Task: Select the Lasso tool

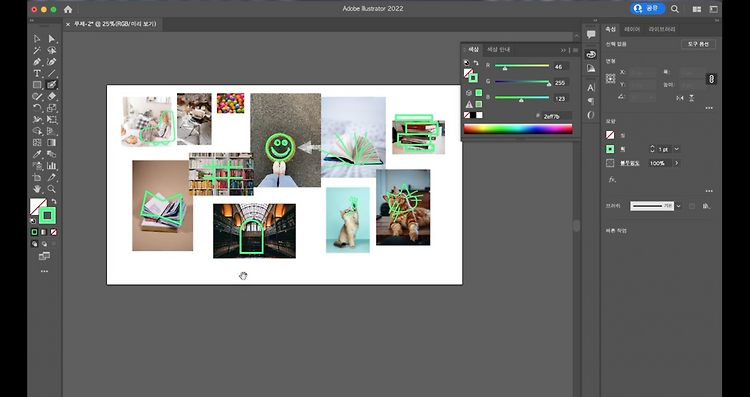Action: pos(52,50)
